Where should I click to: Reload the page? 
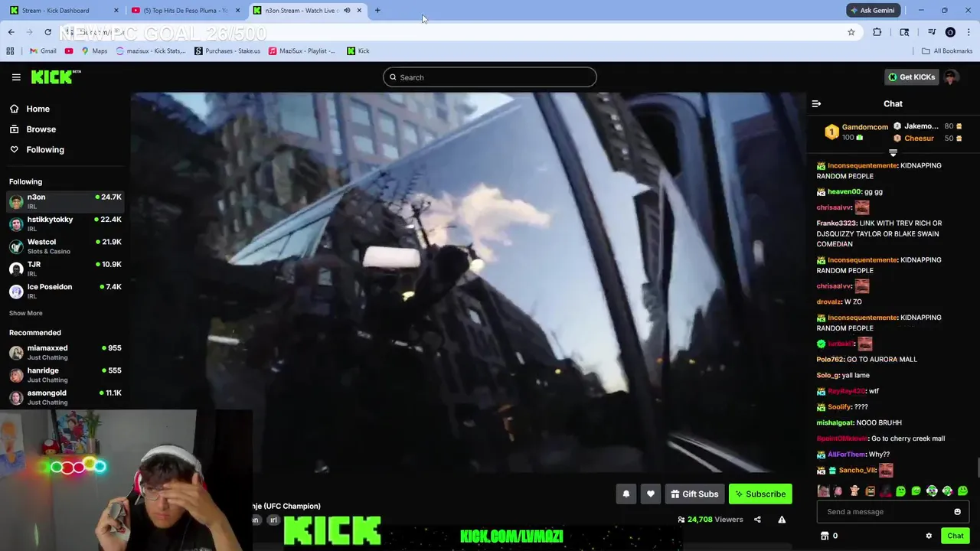coord(47,32)
